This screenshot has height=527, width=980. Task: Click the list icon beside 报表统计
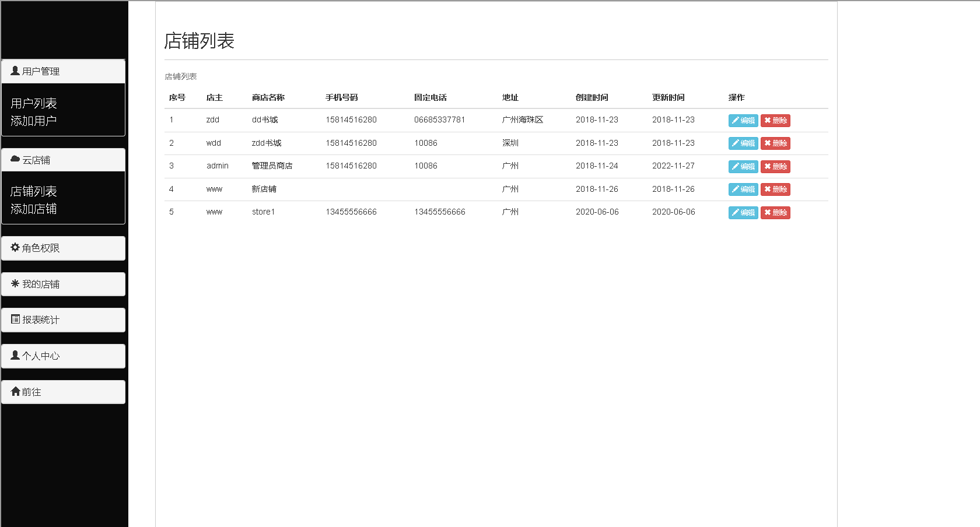[x=15, y=319]
